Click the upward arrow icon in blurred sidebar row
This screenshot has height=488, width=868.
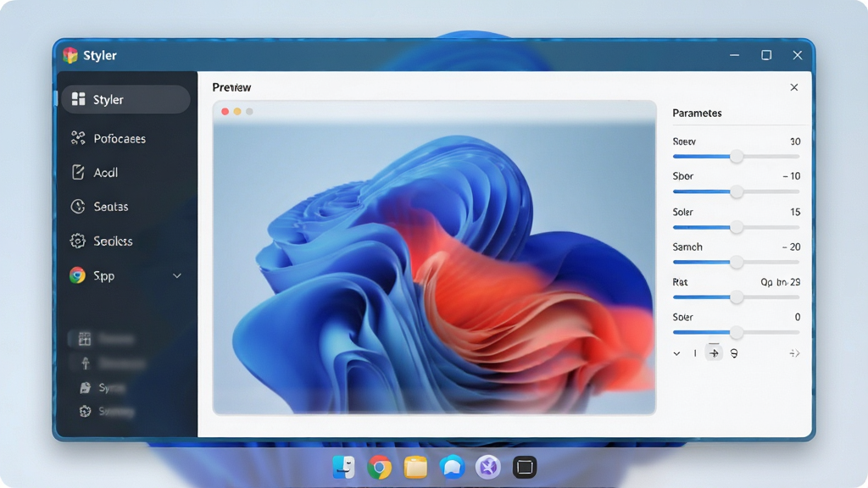(x=86, y=363)
